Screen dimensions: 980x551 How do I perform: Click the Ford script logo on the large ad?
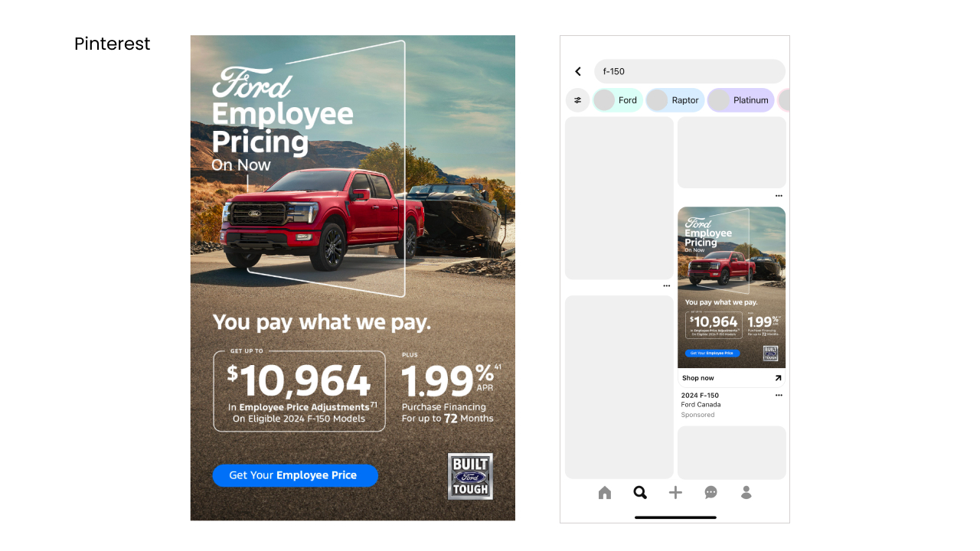[x=252, y=83]
